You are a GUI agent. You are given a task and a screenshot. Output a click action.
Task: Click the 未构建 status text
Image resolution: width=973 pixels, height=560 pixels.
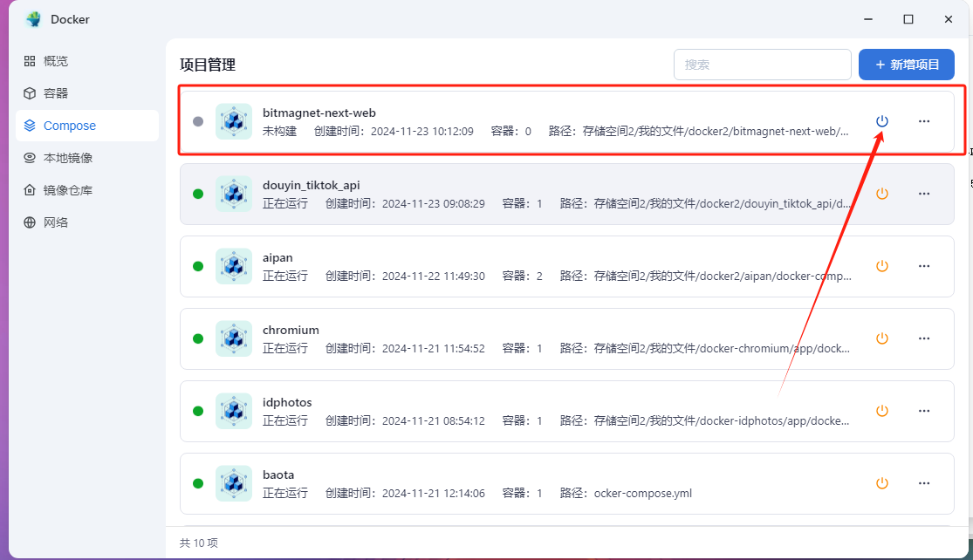coord(279,132)
